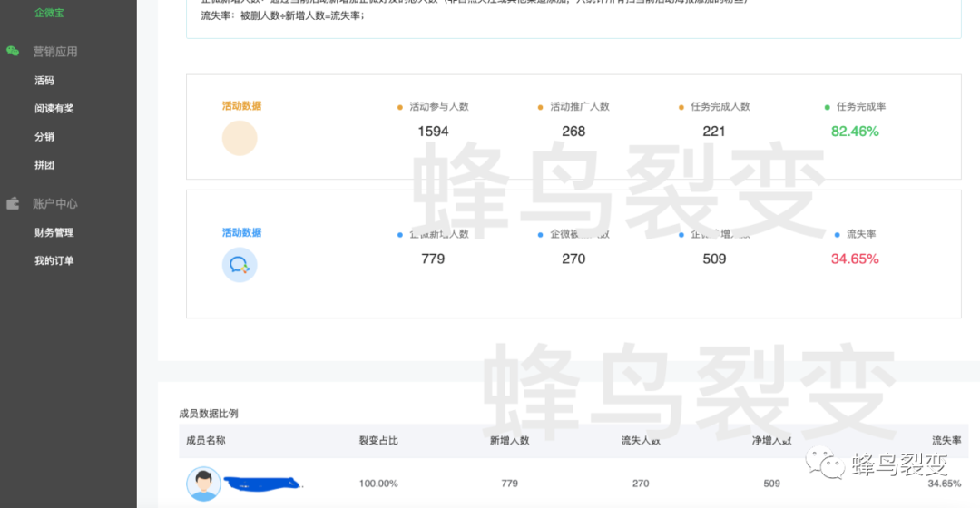Click the 流失率 label in the blue 活动数据 card
980x508 pixels.
(x=860, y=234)
